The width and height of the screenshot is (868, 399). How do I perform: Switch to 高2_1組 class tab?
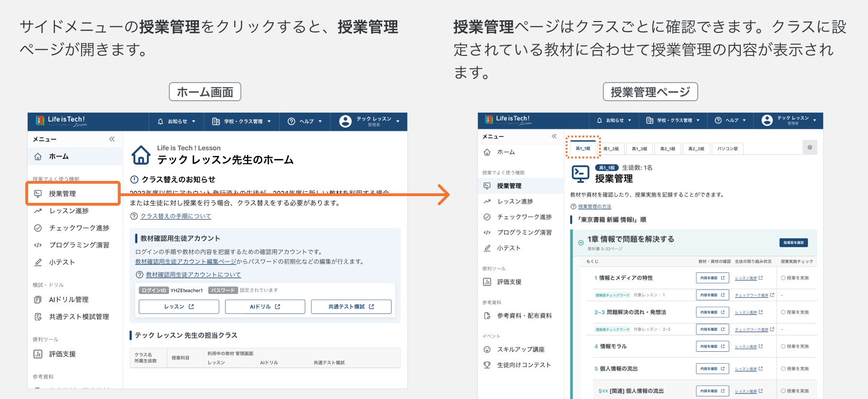tap(668, 148)
